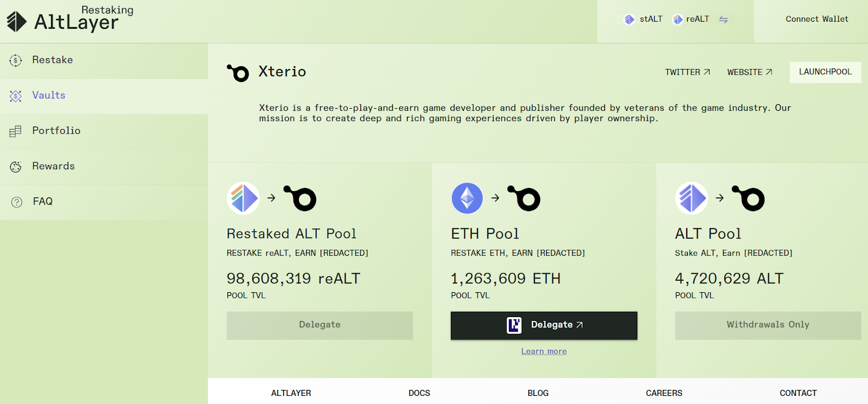Click the logo icon inside the ETH Delegate button
This screenshot has width=868, height=404.
[514, 325]
